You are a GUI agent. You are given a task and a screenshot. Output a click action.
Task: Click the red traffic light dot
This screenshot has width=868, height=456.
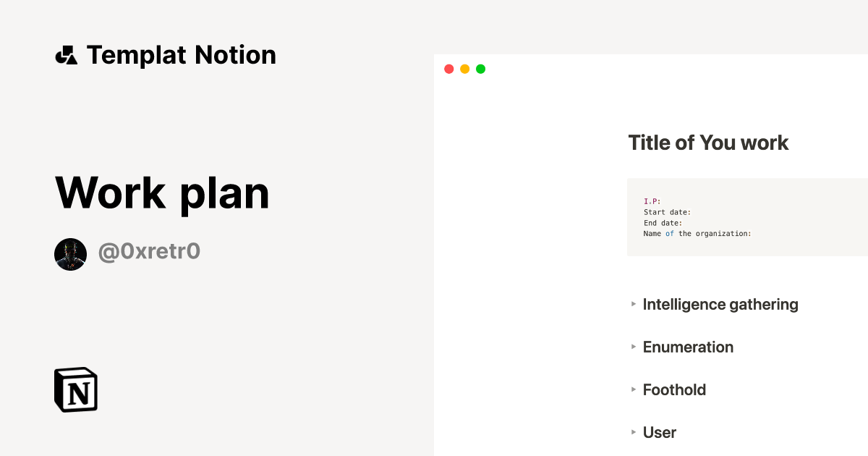pyautogui.click(x=449, y=68)
